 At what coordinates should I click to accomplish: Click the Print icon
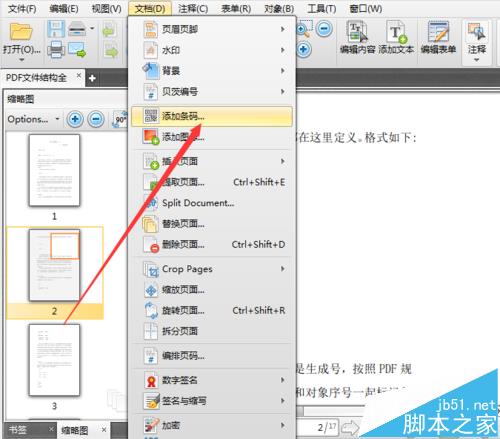pos(56,49)
